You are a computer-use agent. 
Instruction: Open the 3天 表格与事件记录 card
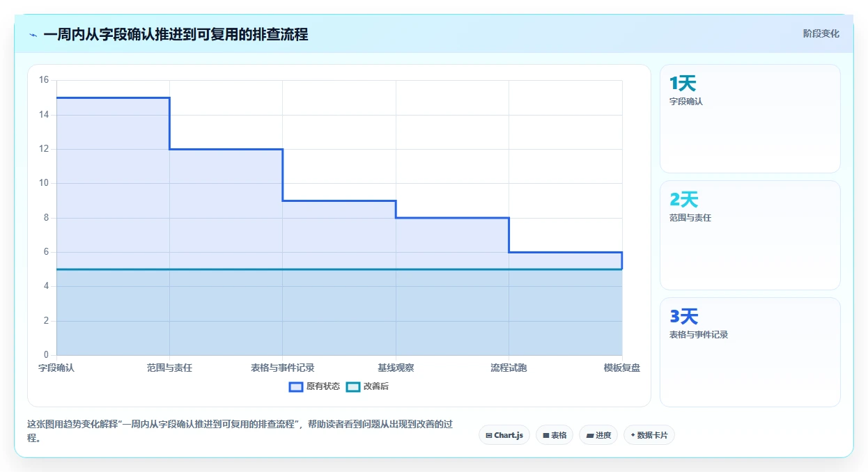[750, 352]
